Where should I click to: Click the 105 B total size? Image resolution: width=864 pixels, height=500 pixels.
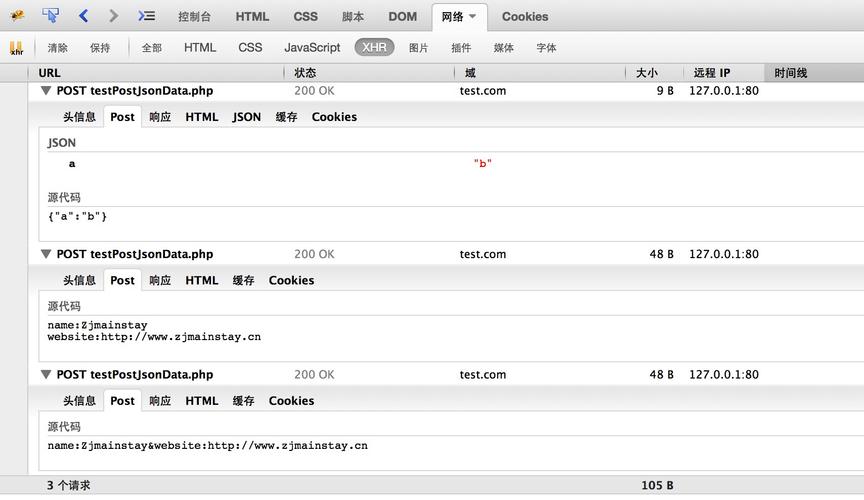pos(657,485)
